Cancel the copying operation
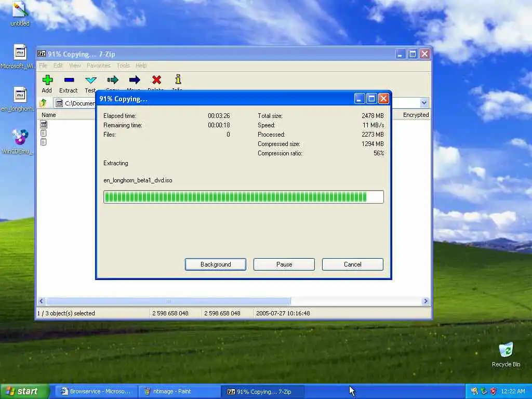Viewport: 532px width, 399px height. click(353, 264)
